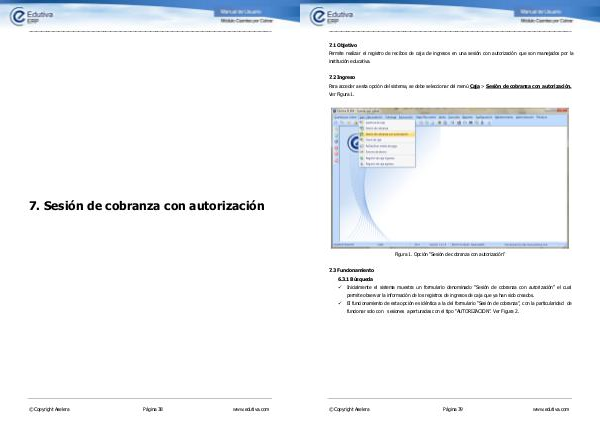Click "© Copyright Aeelens" on the right page
Screen dimensions: 600x424
349,409
